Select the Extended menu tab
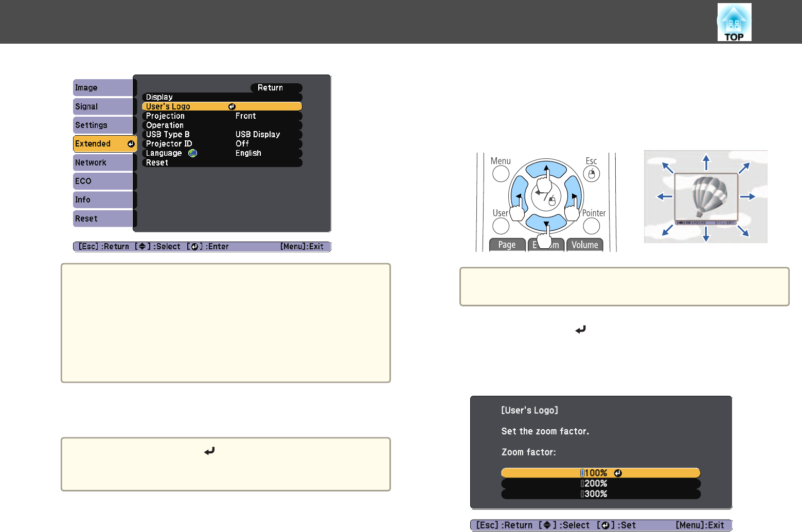This screenshot has height=532, width=802. click(104, 144)
